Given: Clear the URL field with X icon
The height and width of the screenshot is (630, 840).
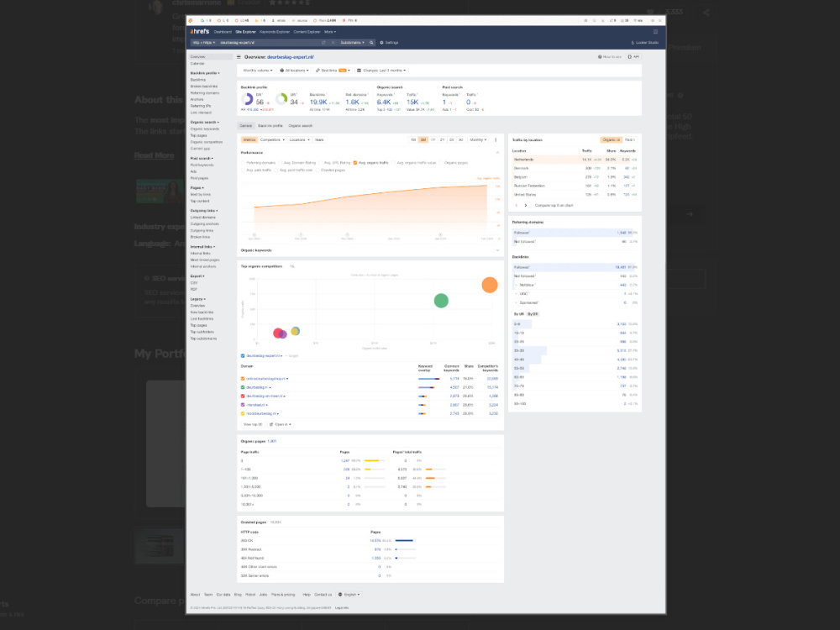Looking at the screenshot, I should click(x=333, y=42).
